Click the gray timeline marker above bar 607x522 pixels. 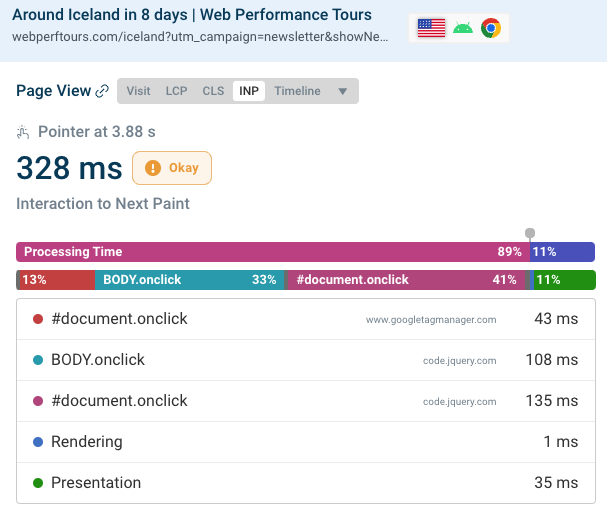tap(530, 233)
